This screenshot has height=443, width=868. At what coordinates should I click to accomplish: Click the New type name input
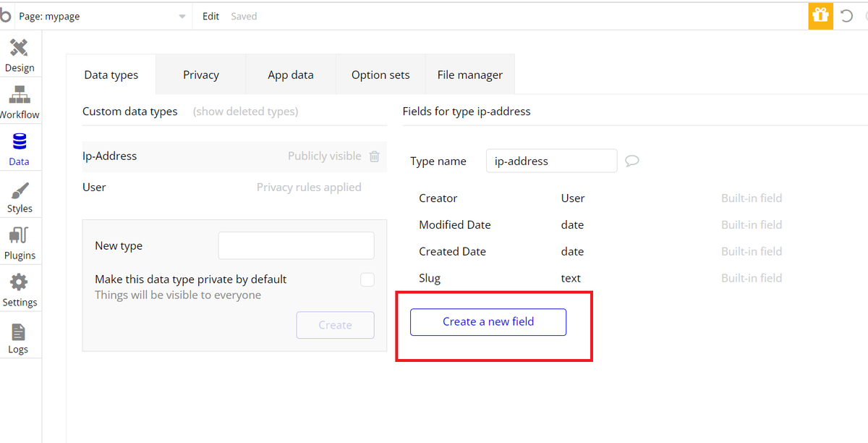point(296,245)
